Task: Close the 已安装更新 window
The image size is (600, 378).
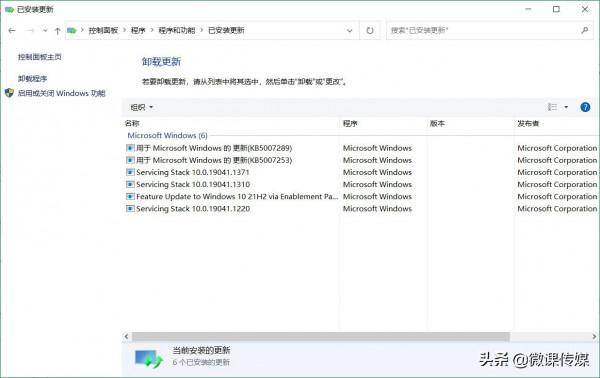Action: (585, 9)
